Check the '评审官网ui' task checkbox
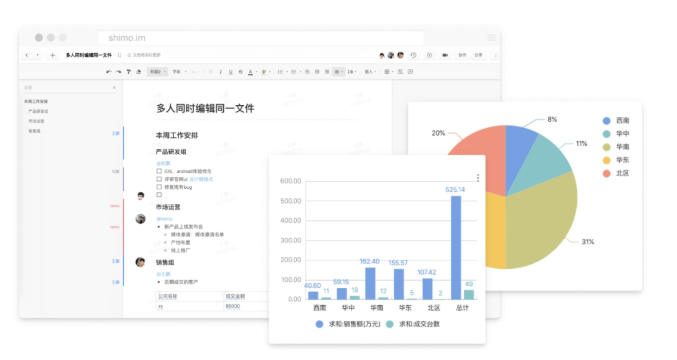Viewport: 677px width, 360px height. click(159, 179)
